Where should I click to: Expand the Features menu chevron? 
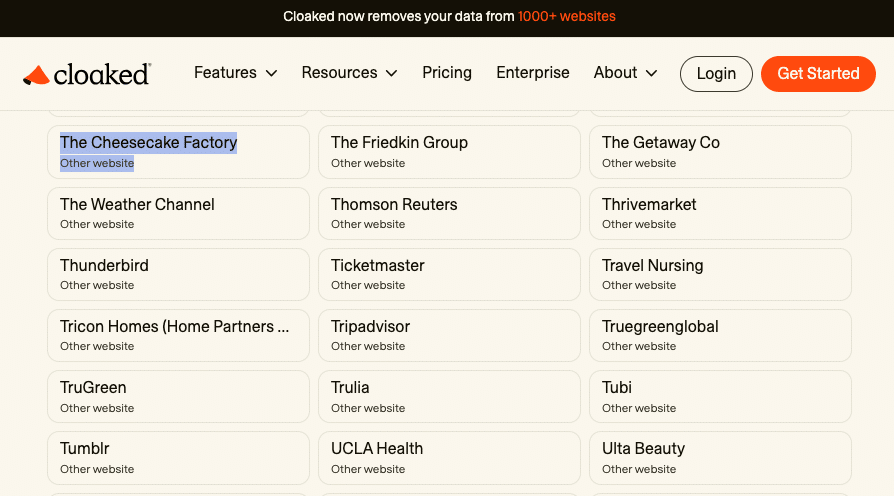click(x=272, y=74)
